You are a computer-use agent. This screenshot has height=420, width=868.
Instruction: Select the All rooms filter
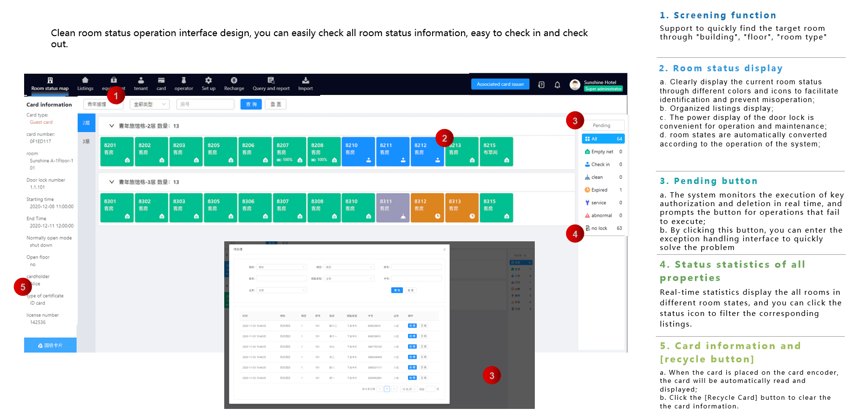pos(603,139)
